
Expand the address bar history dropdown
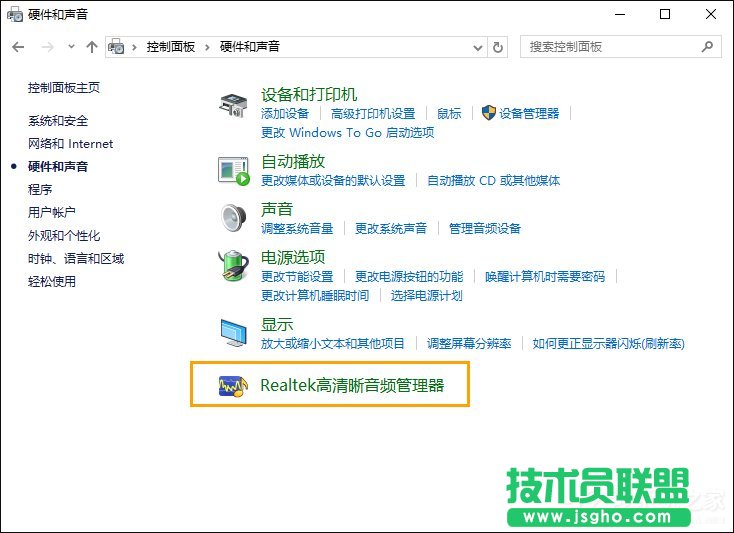pyautogui.click(x=477, y=47)
